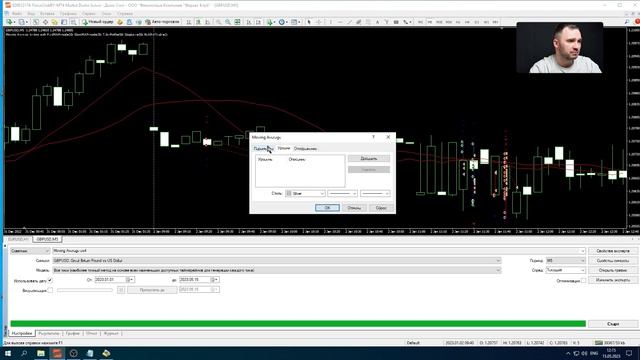Screen dimensions: 640x360
Task: Confirm dialog with the OK button
Action: (327, 208)
